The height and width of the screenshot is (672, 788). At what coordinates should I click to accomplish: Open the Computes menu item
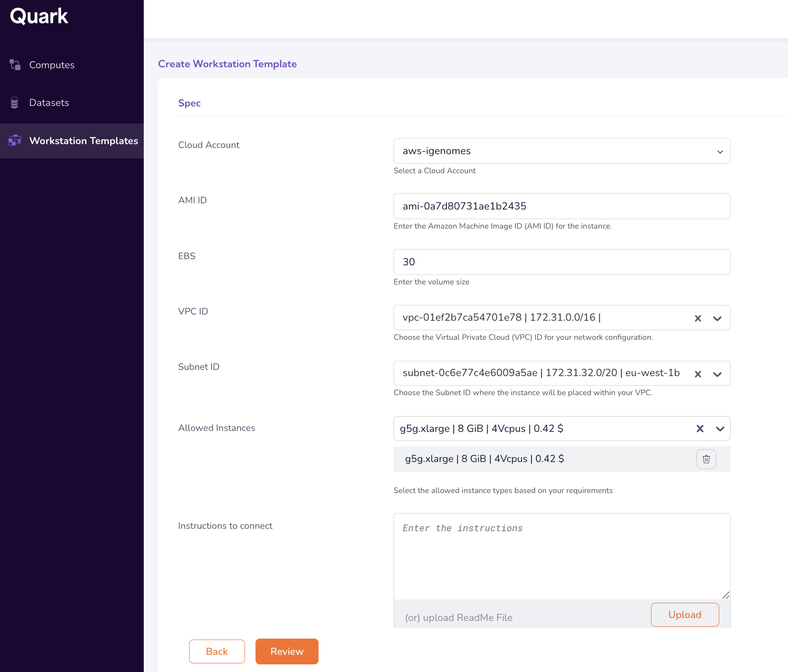pos(72,65)
